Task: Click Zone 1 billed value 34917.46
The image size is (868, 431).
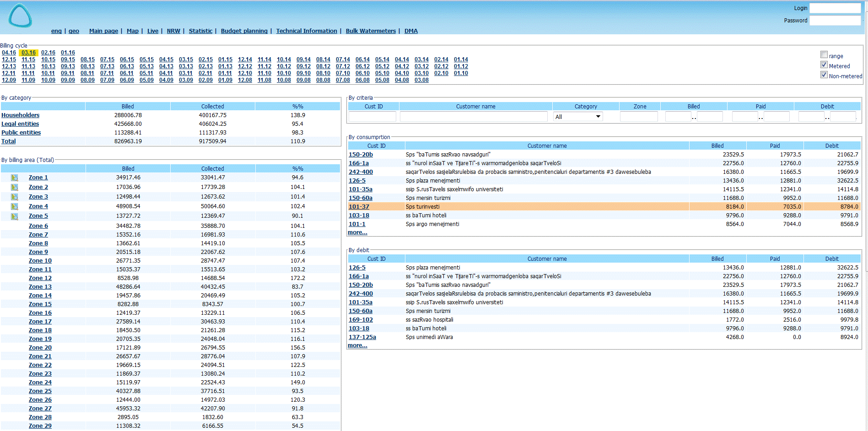Action: click(x=128, y=178)
